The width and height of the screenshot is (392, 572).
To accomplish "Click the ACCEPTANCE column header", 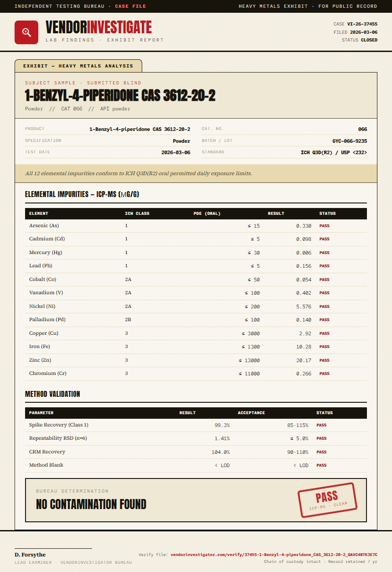I will [x=251, y=413].
